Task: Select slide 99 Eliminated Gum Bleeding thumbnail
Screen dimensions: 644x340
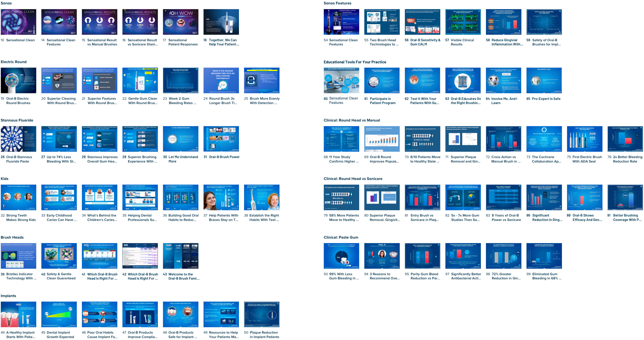Action: (544, 256)
